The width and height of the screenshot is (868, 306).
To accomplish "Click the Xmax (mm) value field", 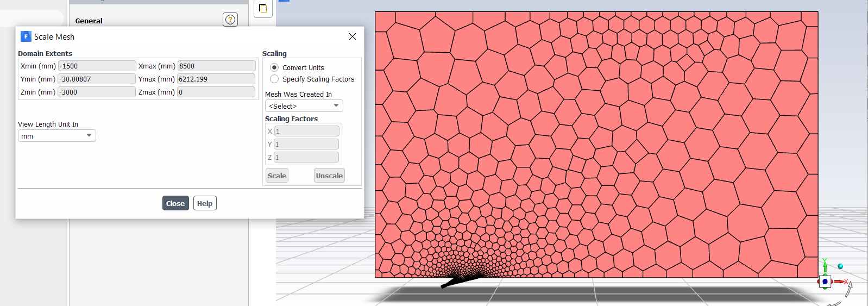I will 216,66.
